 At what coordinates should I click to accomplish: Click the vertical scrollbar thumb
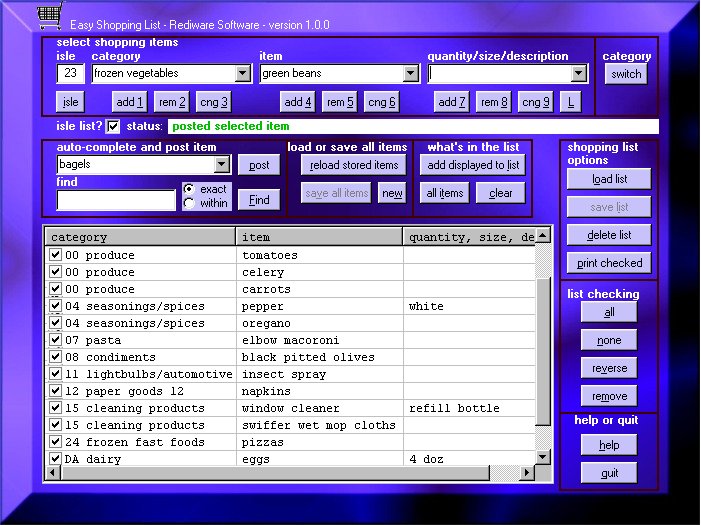543,351
